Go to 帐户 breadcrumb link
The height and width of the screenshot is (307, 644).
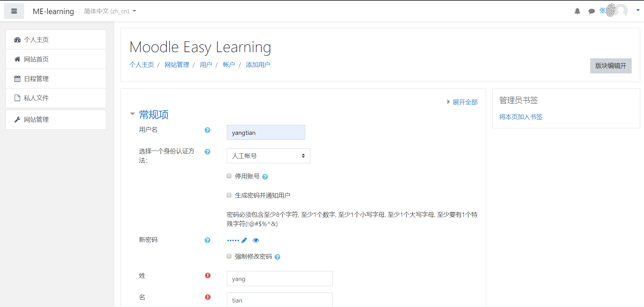[x=229, y=65]
